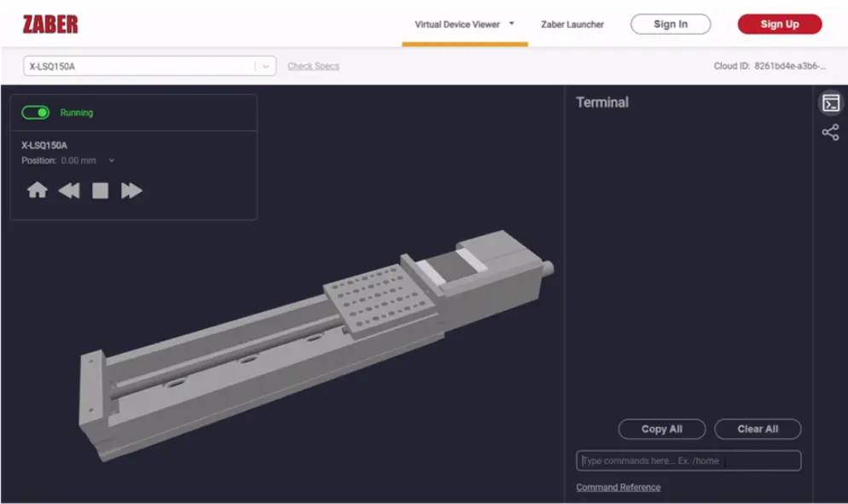The width and height of the screenshot is (848, 504).
Task: Click the X-LSQ150A device name label
Action: coord(44,146)
